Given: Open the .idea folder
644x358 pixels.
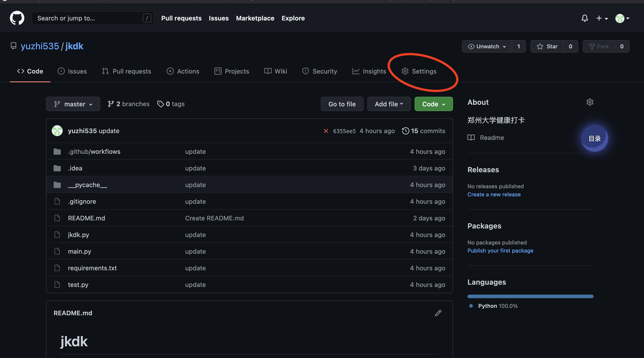Looking at the screenshot, I should pos(75,168).
